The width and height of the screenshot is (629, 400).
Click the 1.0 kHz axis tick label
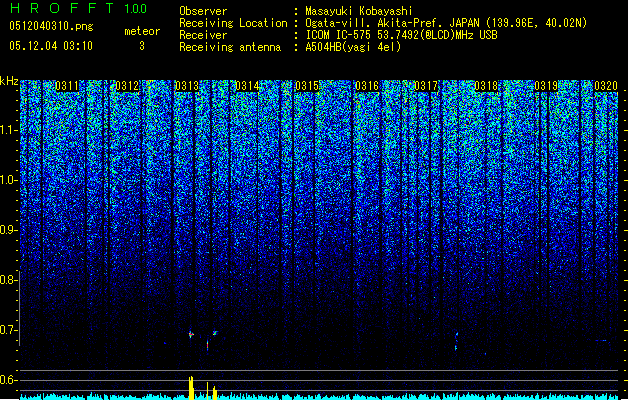8,180
